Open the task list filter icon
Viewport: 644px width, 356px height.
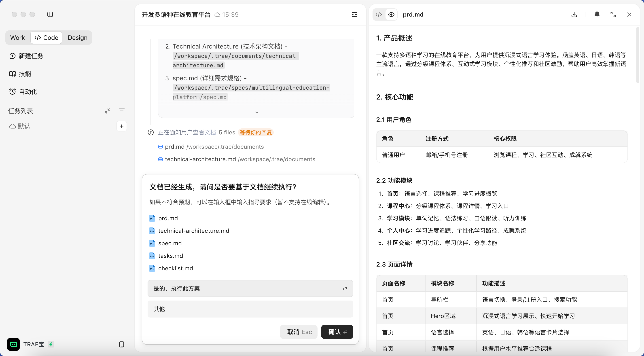(x=121, y=111)
